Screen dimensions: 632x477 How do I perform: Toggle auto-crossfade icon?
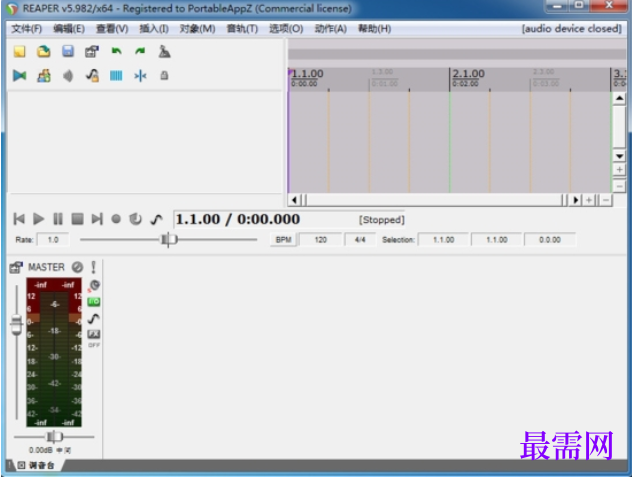point(19,76)
